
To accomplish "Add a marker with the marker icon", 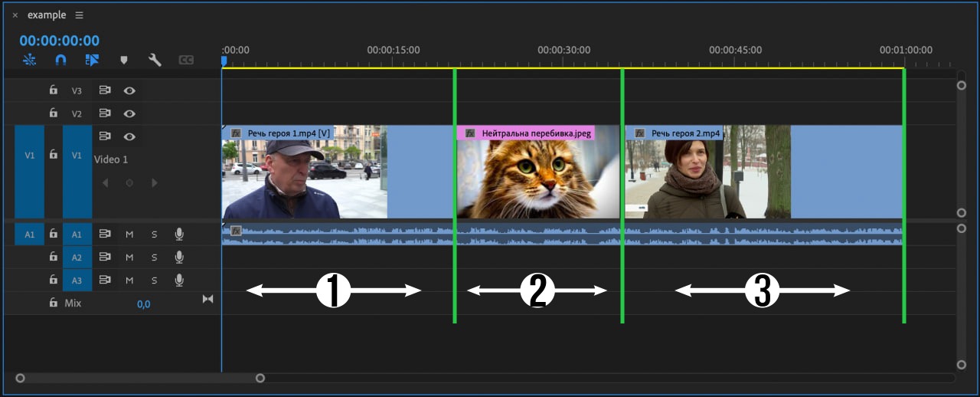I will pos(124,60).
